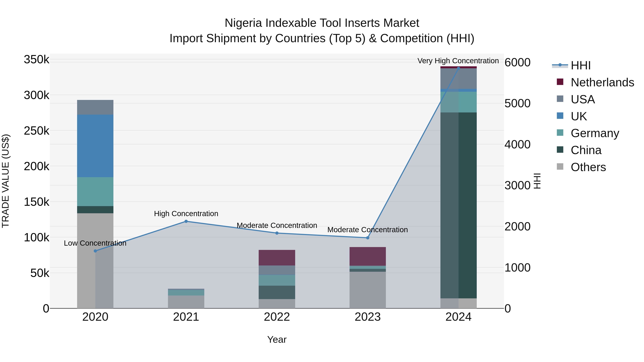Select the Others segment in the 2021 bar
Screen dimensions: 644x362
[186, 302]
